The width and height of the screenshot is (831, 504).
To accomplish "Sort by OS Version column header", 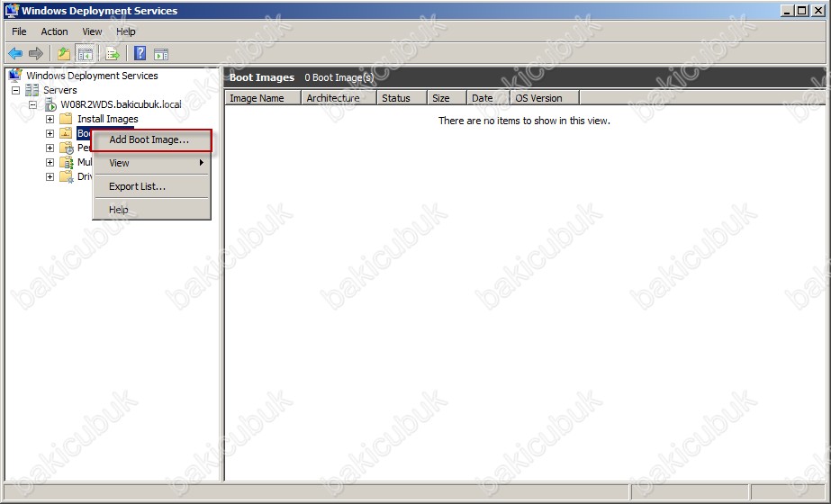I will point(545,98).
